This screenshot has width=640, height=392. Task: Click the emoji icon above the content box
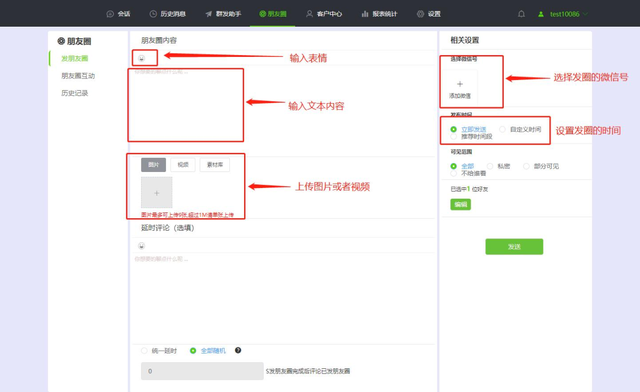pyautogui.click(x=142, y=58)
